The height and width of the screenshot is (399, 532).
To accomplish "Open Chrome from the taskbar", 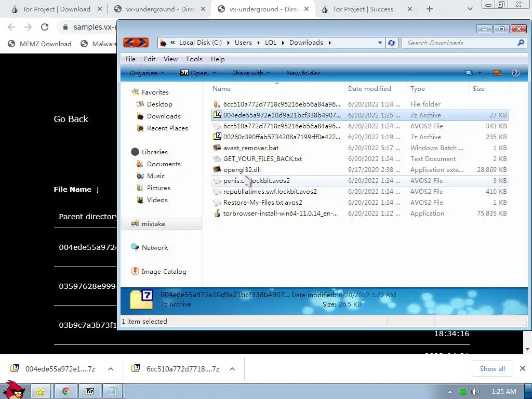I will pos(66,392).
